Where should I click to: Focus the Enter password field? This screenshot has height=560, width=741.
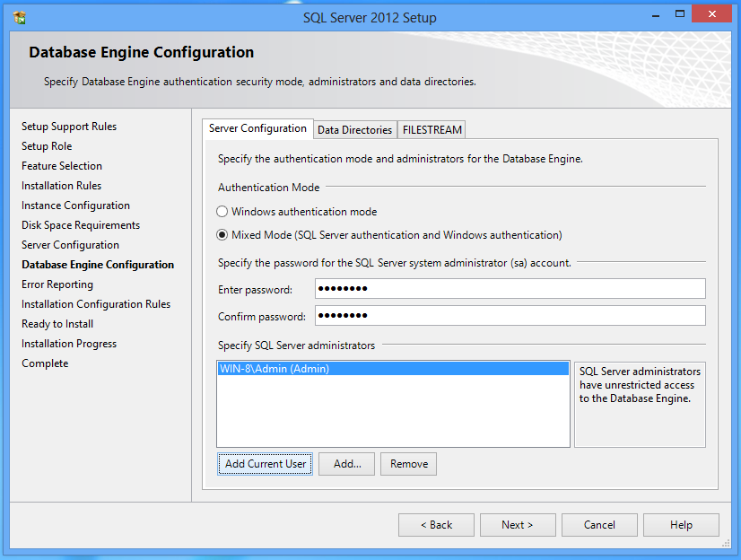point(510,289)
